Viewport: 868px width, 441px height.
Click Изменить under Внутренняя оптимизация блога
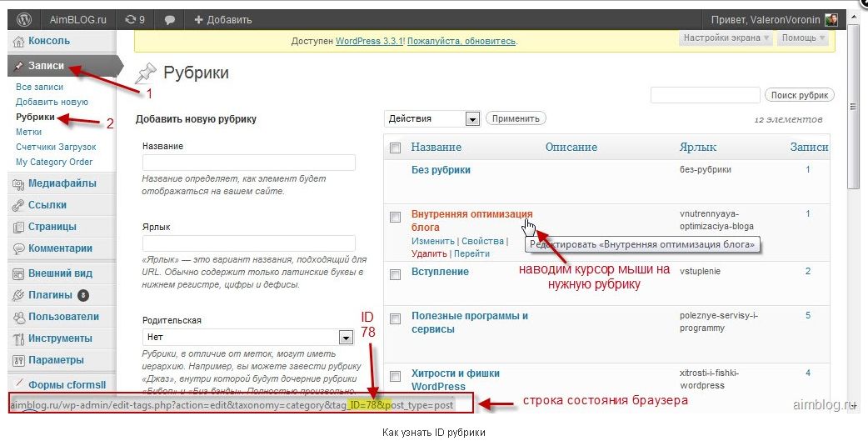click(x=433, y=241)
